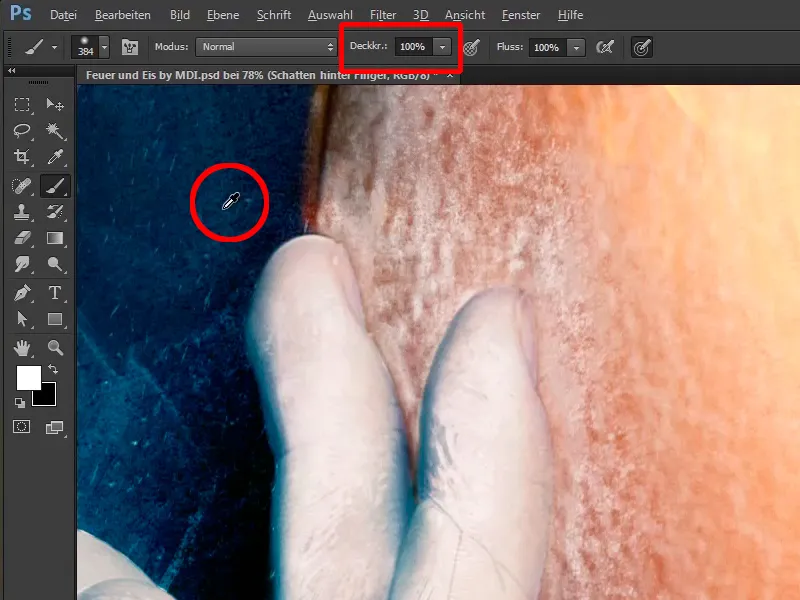800x600 pixels.
Task: Open the Modus blend mode dropdown
Action: (266, 47)
